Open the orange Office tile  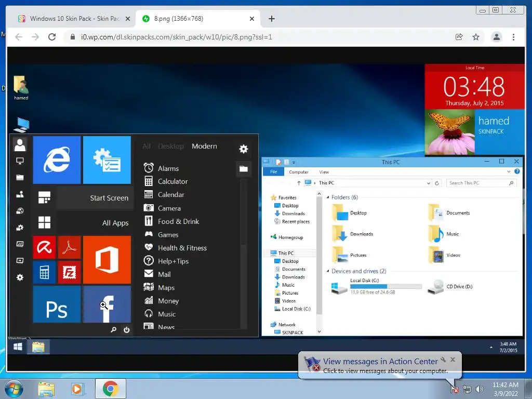[107, 260]
